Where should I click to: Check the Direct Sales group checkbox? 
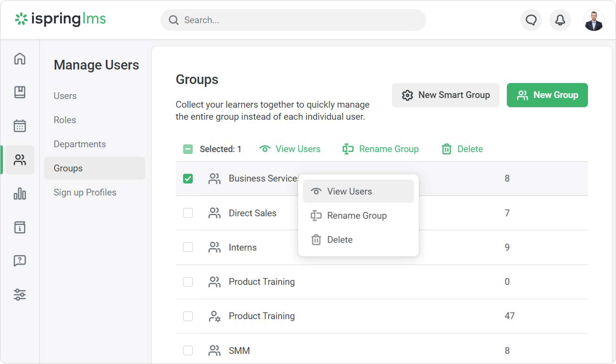click(188, 213)
